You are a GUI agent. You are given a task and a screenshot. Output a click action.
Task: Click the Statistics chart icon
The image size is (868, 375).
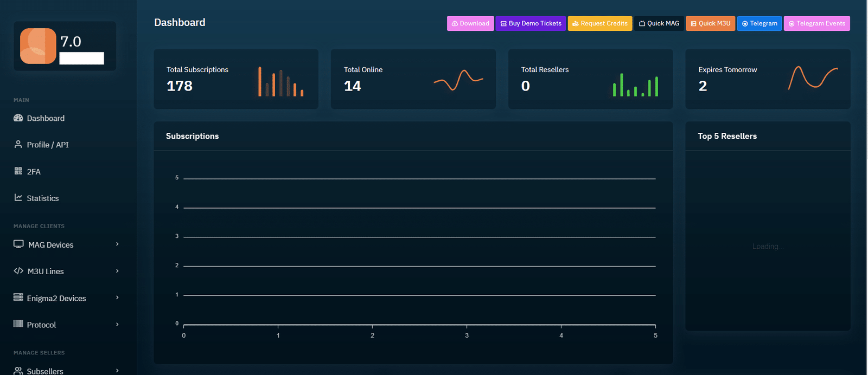[18, 198]
